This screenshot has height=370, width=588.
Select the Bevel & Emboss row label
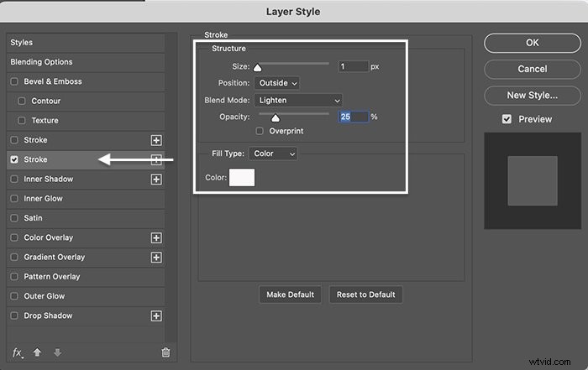[x=53, y=81]
